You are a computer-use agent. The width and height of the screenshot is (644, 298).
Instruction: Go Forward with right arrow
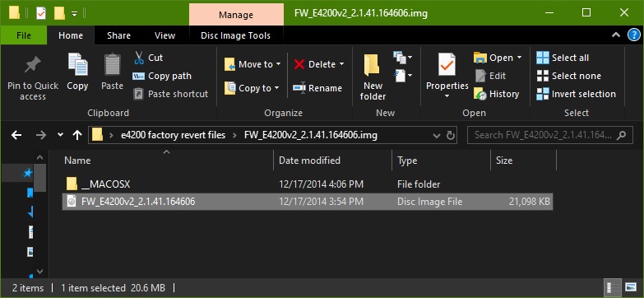click(x=40, y=135)
